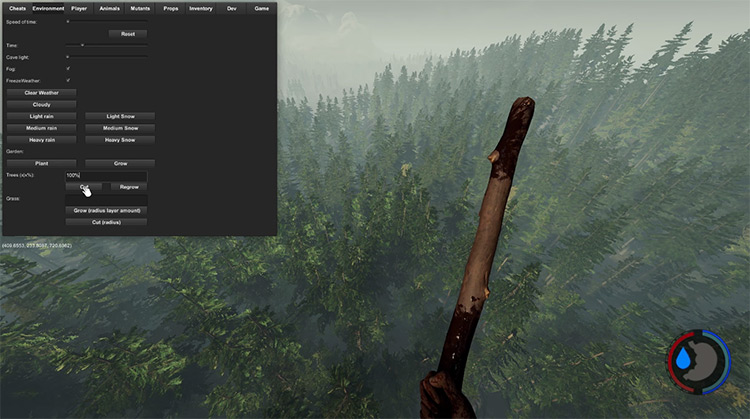Focus the Grass input field
The image size is (750, 419).
[106, 199]
